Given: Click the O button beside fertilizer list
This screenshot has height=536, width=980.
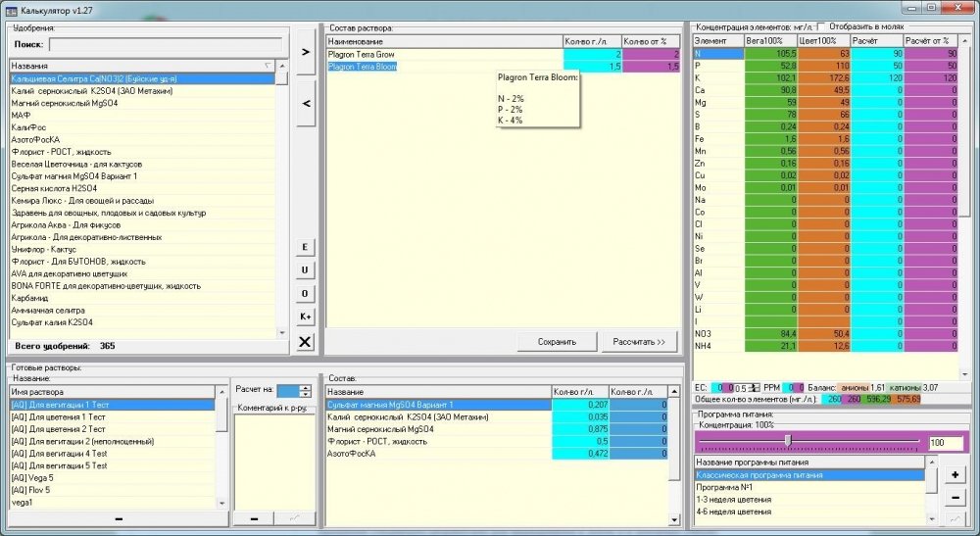Looking at the screenshot, I should point(305,294).
